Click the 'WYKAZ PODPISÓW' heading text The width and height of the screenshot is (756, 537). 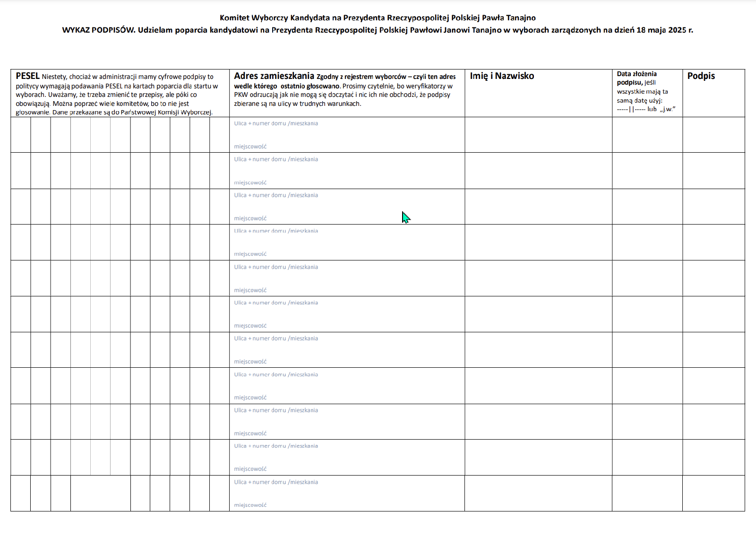tap(98, 30)
